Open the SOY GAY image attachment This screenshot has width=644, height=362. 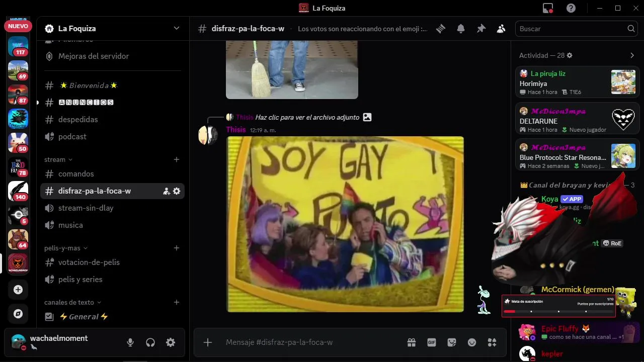[345, 224]
